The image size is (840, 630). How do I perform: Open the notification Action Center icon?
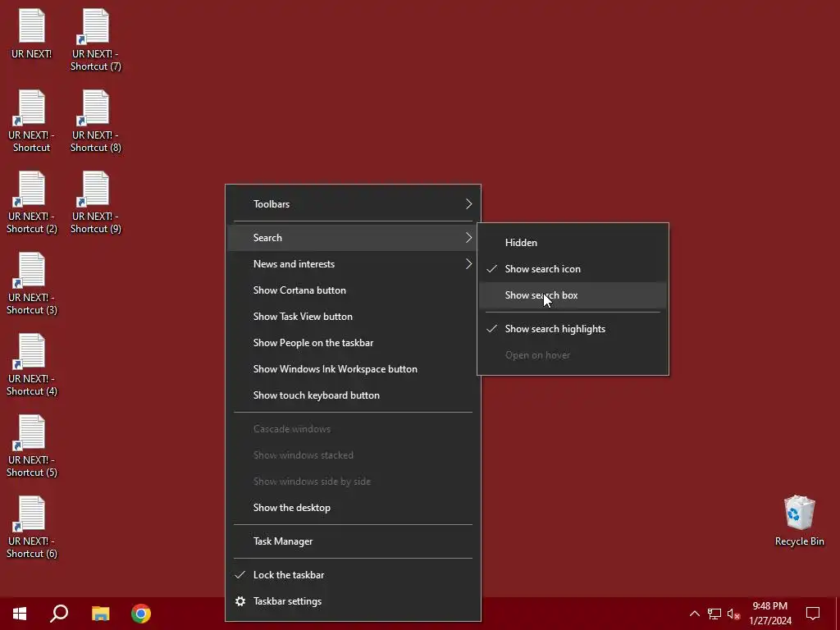pos(813,614)
